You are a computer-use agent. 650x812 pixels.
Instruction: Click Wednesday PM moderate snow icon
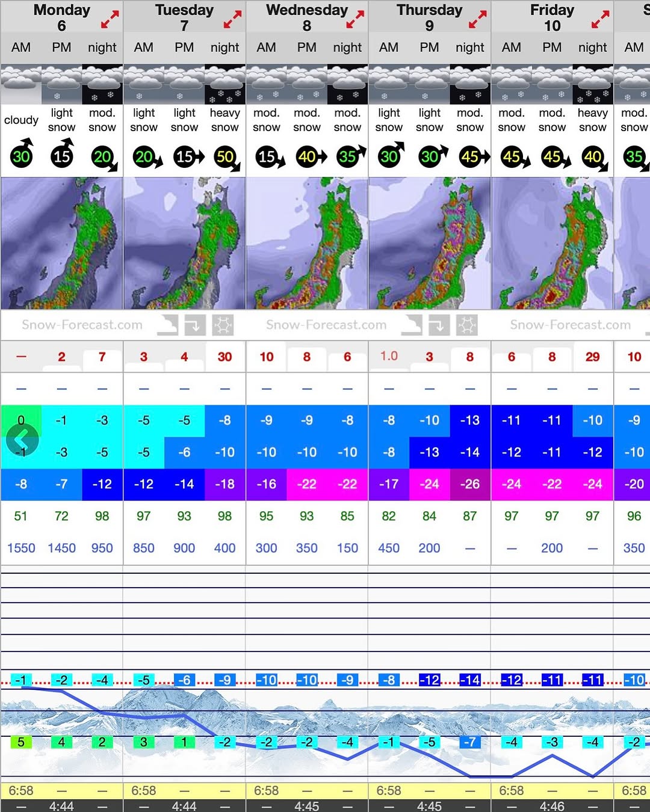tap(307, 84)
